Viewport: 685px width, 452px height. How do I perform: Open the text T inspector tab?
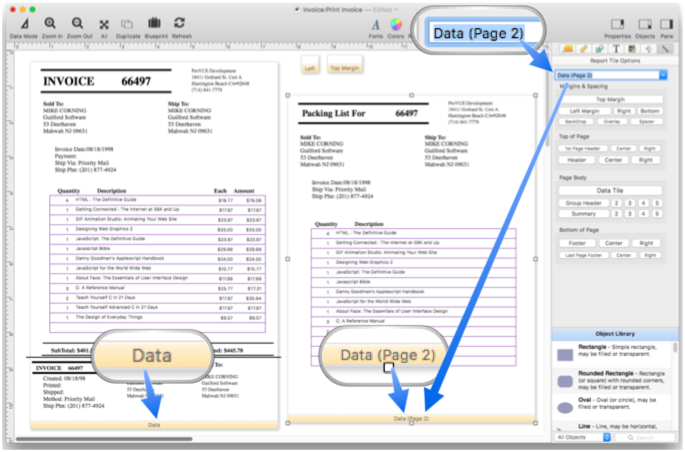[x=616, y=49]
